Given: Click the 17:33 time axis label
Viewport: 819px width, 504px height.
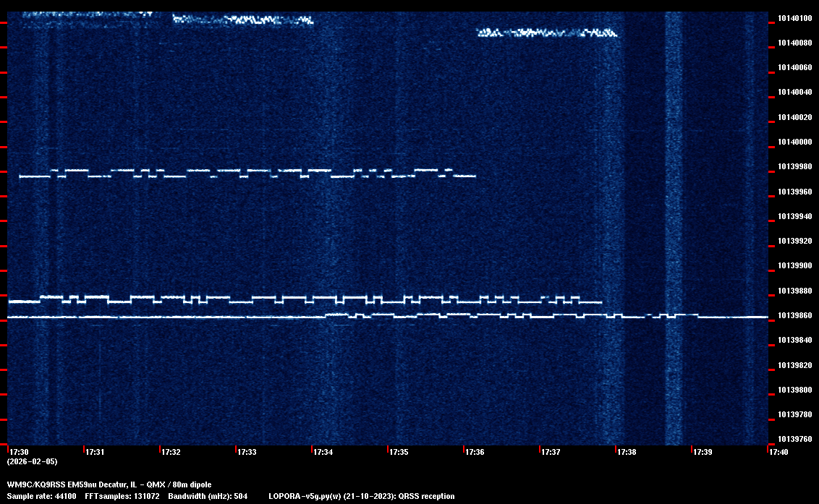Looking at the screenshot, I should coord(247,452).
